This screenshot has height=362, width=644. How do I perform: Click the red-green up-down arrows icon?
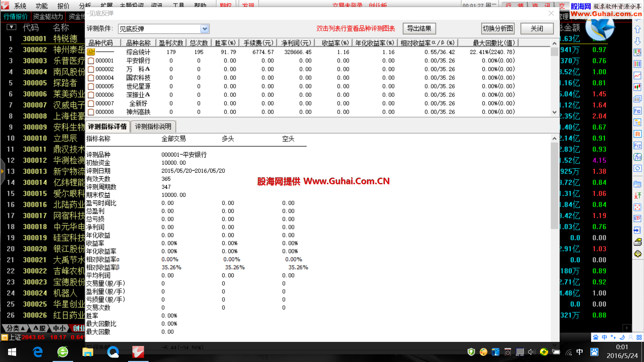click(x=638, y=195)
